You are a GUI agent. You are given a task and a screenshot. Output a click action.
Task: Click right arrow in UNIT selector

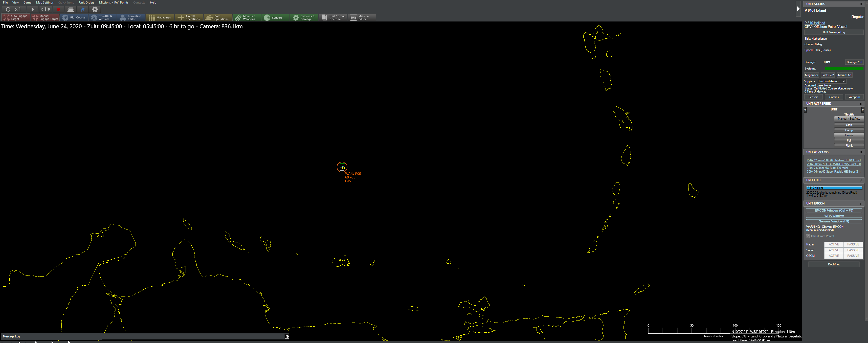863,109
